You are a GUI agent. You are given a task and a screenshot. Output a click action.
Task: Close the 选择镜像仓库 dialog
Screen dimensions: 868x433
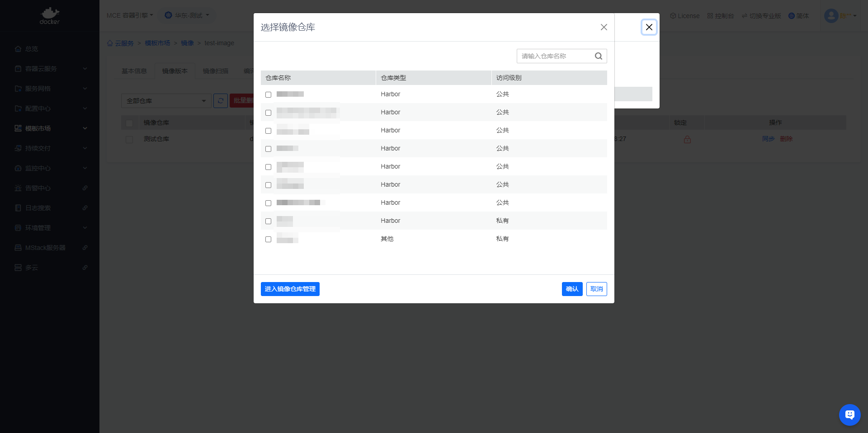coord(604,27)
